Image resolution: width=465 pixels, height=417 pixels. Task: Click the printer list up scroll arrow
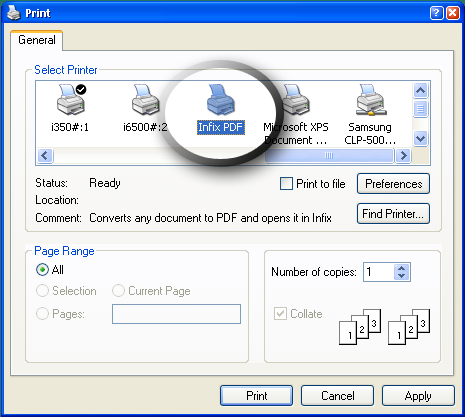(x=420, y=90)
